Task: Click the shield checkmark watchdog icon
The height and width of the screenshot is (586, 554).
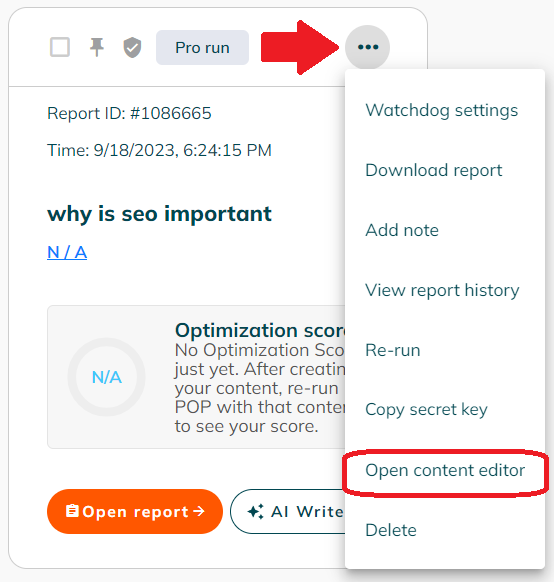Action: tap(132, 48)
